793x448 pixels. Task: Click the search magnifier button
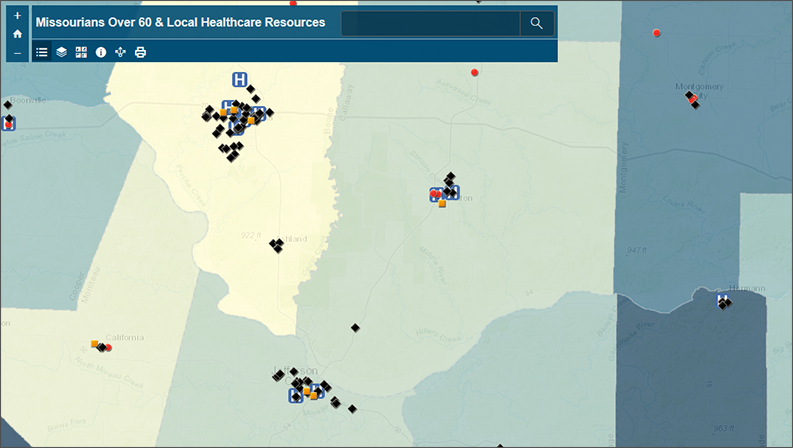(536, 23)
